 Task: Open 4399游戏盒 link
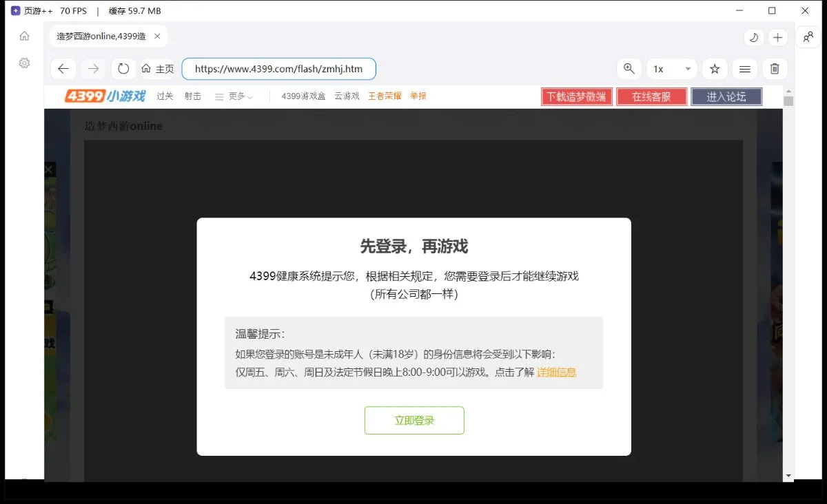pyautogui.click(x=303, y=96)
